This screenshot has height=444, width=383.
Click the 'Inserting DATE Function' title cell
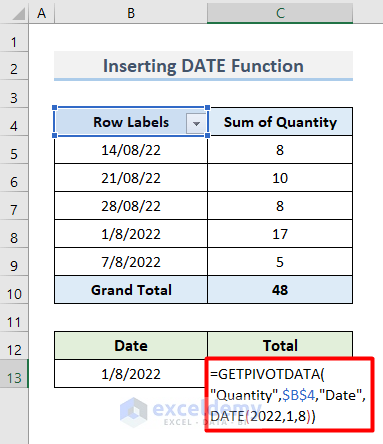tap(203, 66)
